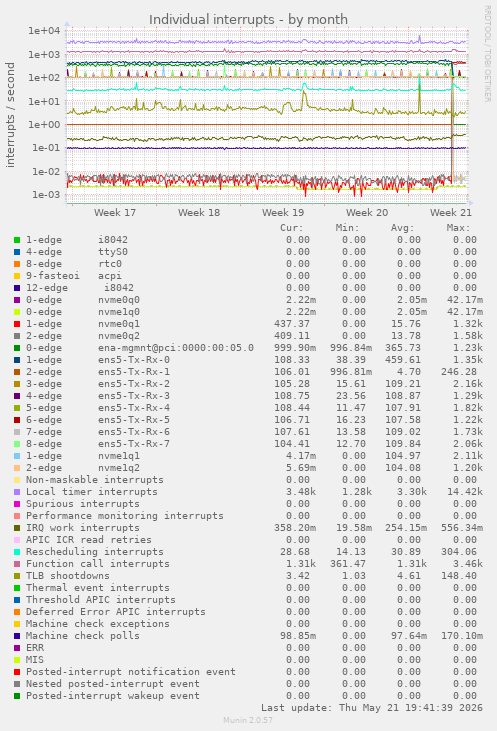Viewport: 497px width, 731px height.
Task: Select the ena-mgmnt@pci:0000:00:05.0 legend entry
Action: click(x=176, y=348)
